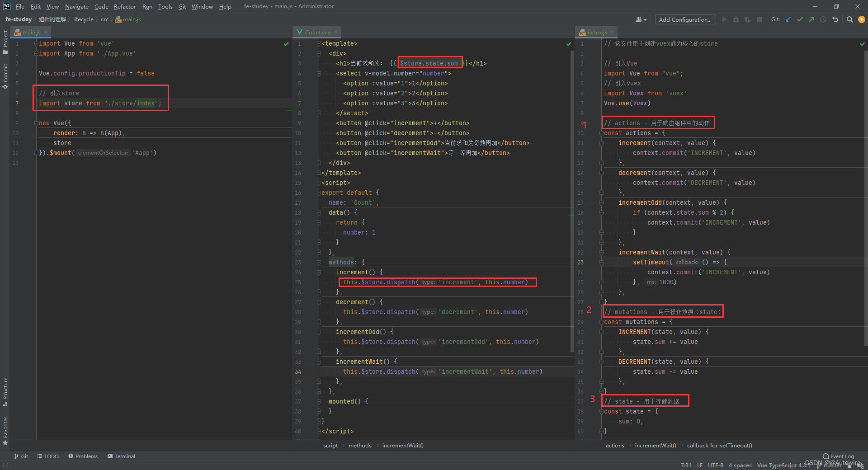Click the Run configuration play icon
The width and height of the screenshot is (868, 470).
724,19
